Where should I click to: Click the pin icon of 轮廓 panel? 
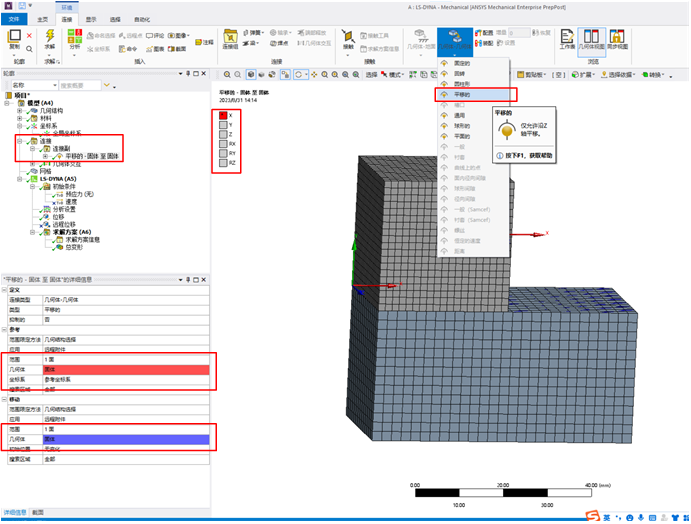click(188, 74)
